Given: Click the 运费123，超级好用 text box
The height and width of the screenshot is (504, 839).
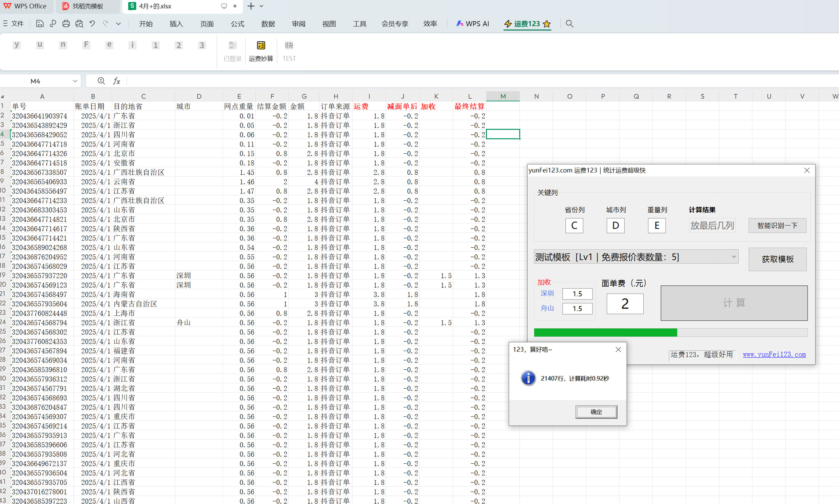Looking at the screenshot, I should [702, 355].
